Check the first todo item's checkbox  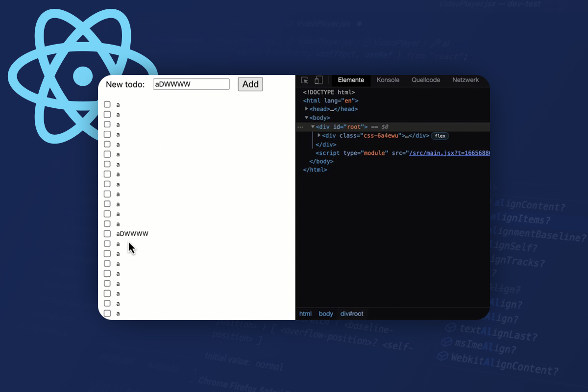click(107, 104)
